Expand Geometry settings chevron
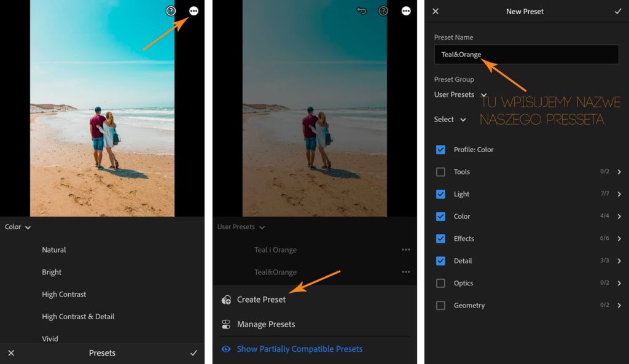Viewport: 629px width, 364px height. coord(619,306)
